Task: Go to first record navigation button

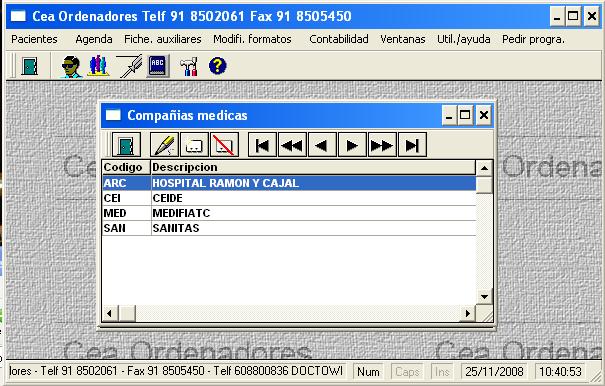Action: [x=262, y=145]
